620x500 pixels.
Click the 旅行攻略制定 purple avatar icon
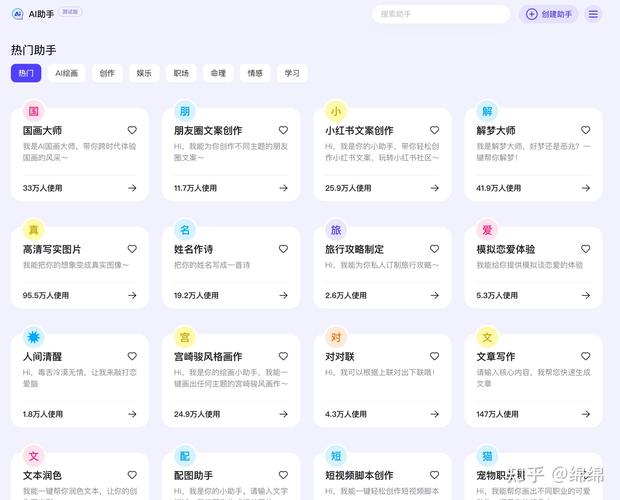(336, 229)
